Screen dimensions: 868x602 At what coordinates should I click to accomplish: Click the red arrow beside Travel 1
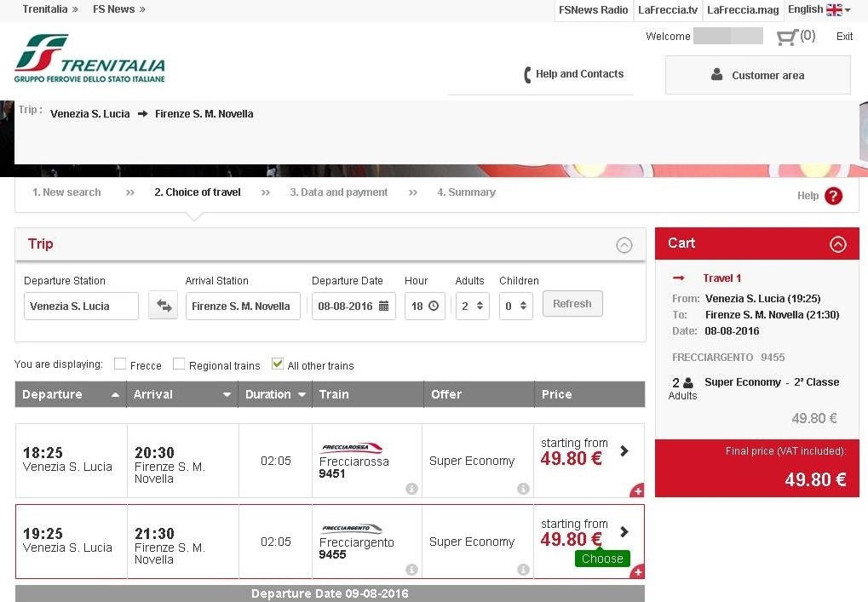point(679,278)
